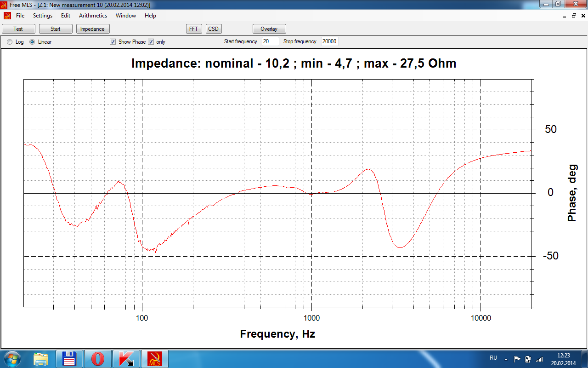Viewport: 588px width, 368px height.
Task: Open the Help menu
Action: click(x=150, y=16)
